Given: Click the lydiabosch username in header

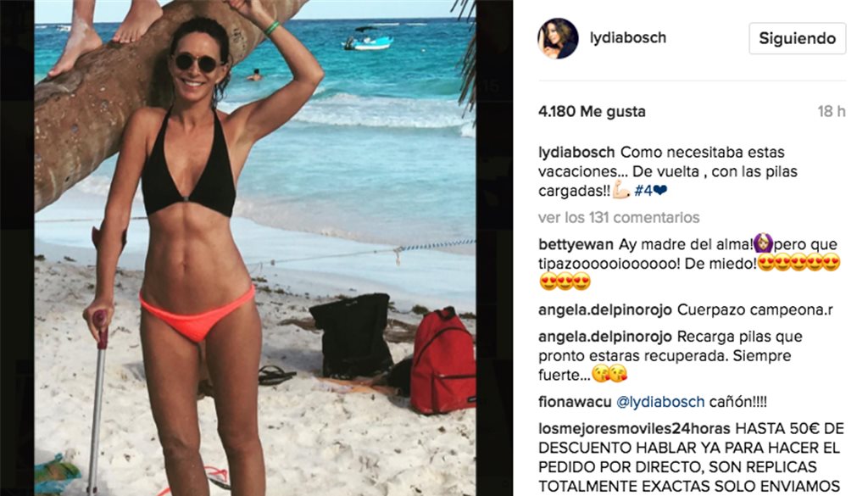Looking at the screenshot, I should point(628,37).
